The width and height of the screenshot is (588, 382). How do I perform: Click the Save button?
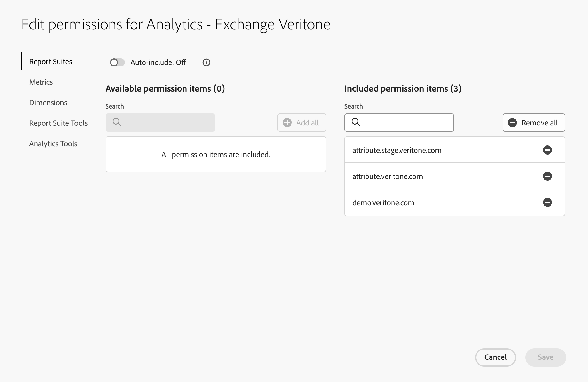[x=545, y=357]
